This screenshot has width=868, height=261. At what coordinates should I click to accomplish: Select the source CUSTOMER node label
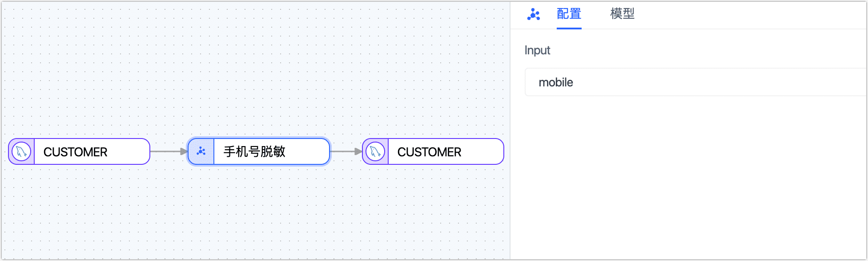(x=76, y=152)
